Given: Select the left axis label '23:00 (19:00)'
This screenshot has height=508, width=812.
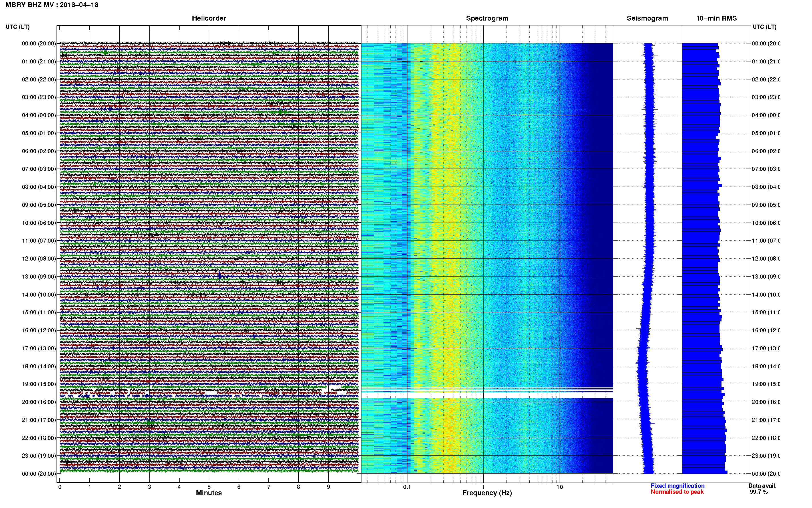Looking at the screenshot, I should [39, 456].
